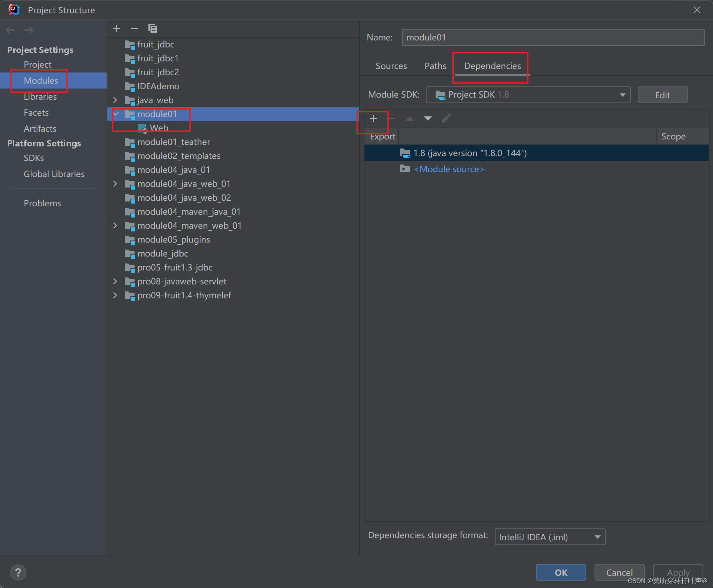Switch to the Paths tab
713x588 pixels.
[435, 66]
